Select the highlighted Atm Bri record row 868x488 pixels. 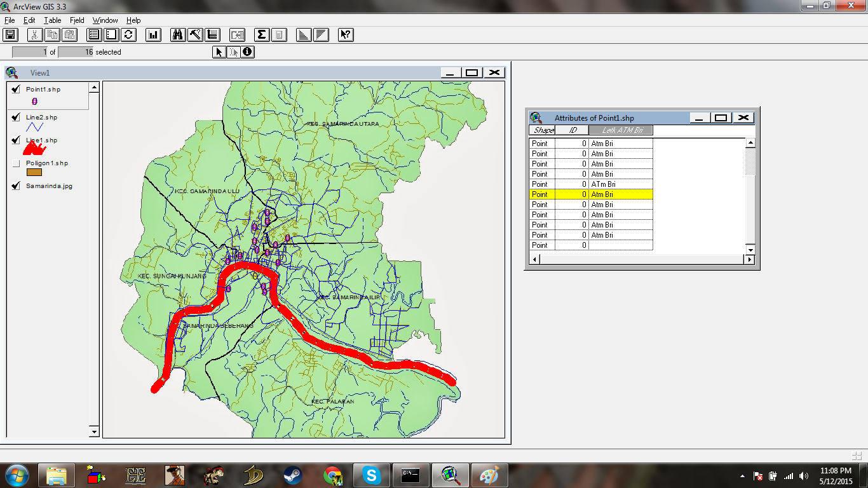(x=591, y=194)
